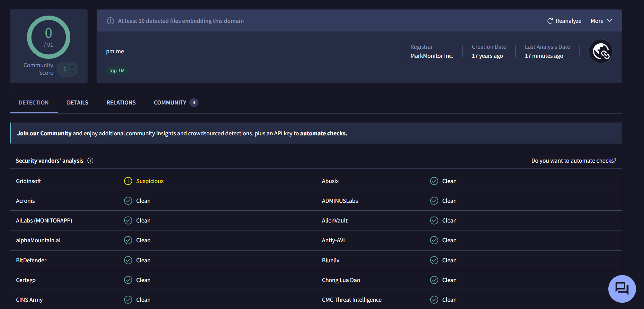View the Community tab
The height and width of the screenshot is (309, 644).
176,102
